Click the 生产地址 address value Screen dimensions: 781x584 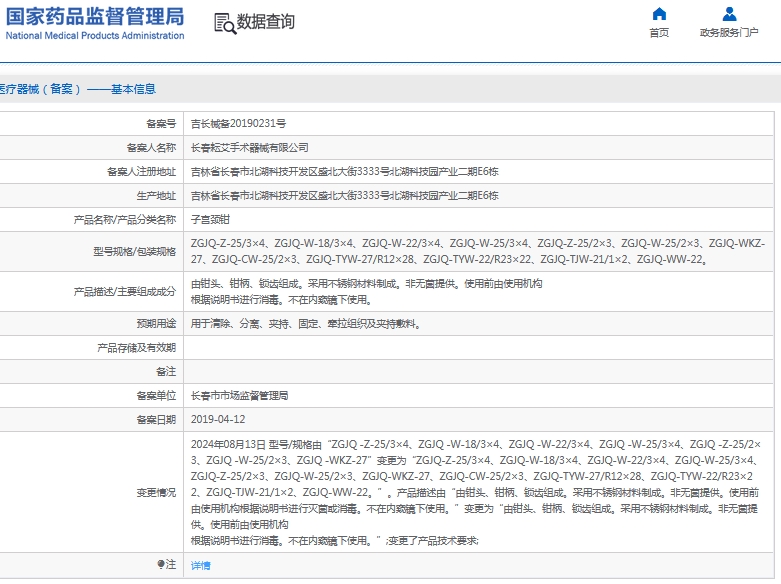[344, 195]
